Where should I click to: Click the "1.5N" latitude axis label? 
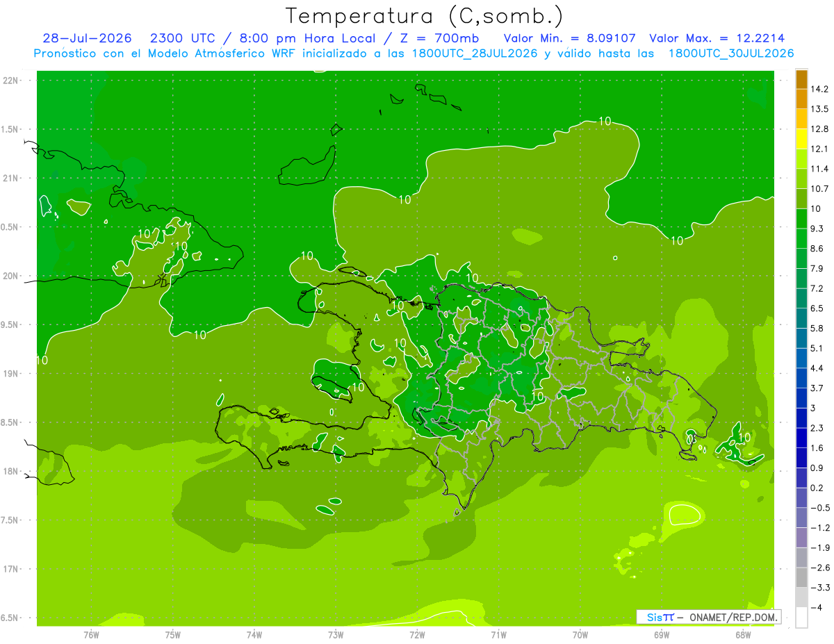10,129
